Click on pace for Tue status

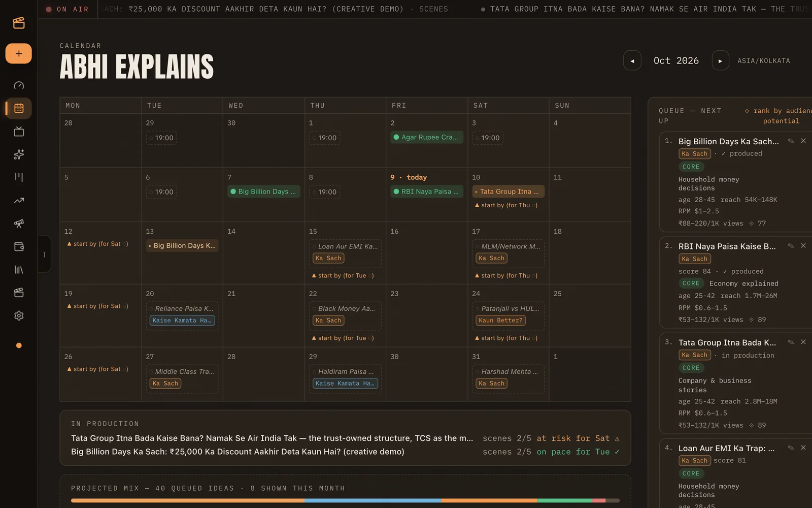coord(578,452)
